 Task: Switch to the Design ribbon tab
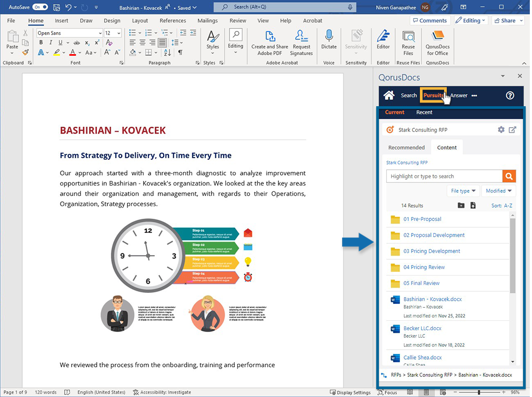tap(112, 21)
